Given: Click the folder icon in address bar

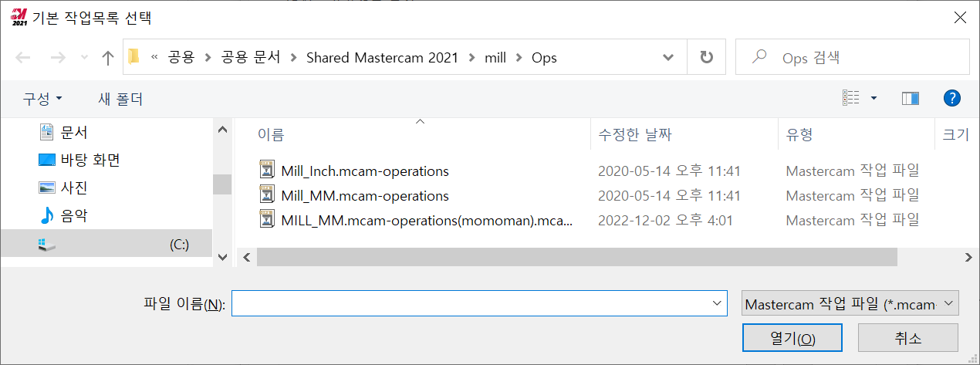Looking at the screenshot, I should (x=134, y=57).
